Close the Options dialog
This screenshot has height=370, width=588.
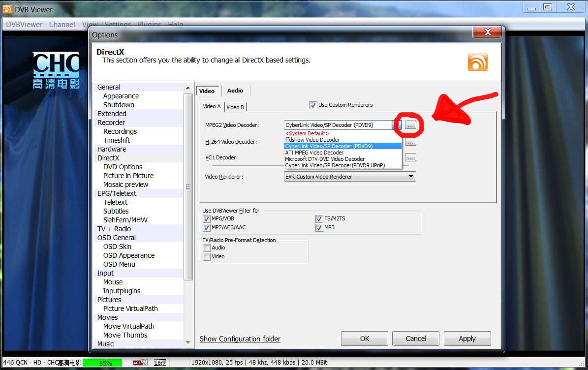488,32
